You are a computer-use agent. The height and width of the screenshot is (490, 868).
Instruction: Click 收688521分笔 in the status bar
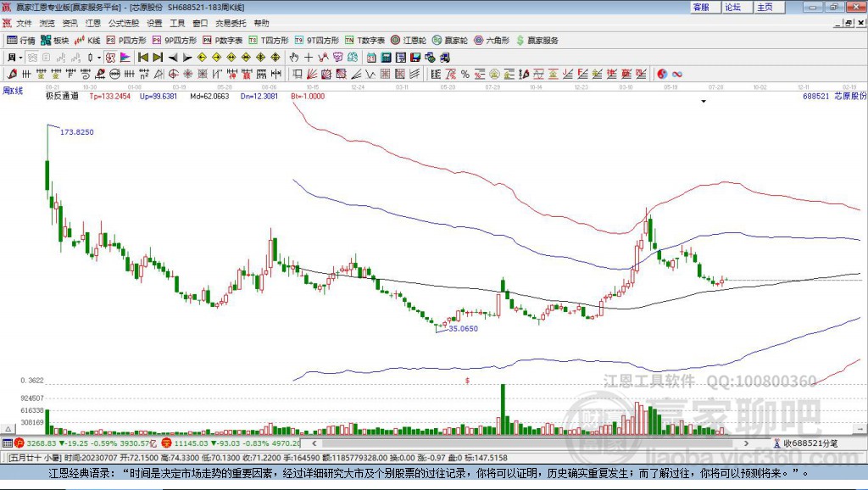pyautogui.click(x=810, y=443)
